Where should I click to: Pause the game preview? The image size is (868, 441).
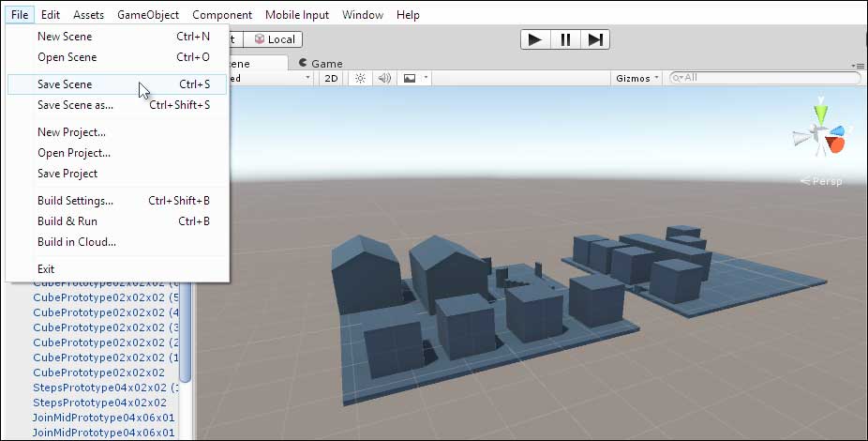coord(565,39)
